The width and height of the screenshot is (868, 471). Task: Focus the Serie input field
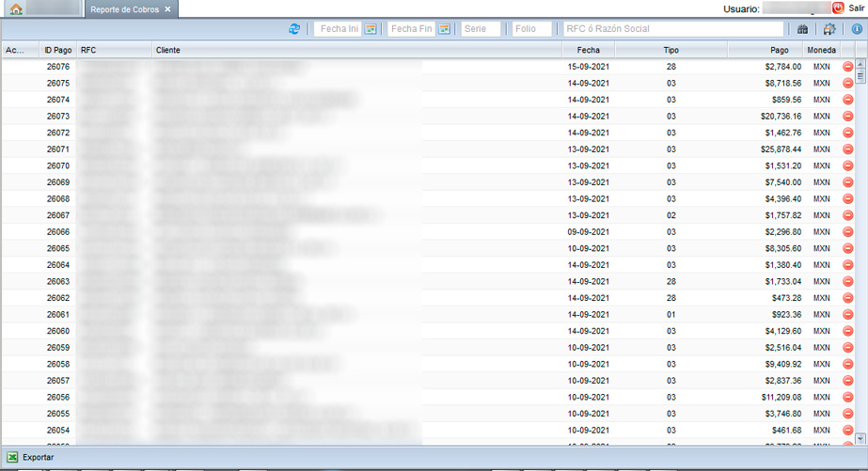[x=481, y=29]
